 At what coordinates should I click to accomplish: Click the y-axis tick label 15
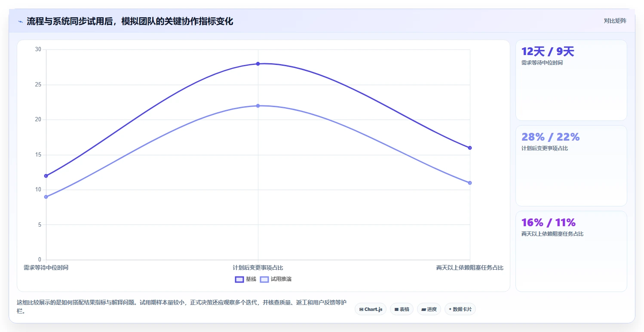click(x=38, y=155)
